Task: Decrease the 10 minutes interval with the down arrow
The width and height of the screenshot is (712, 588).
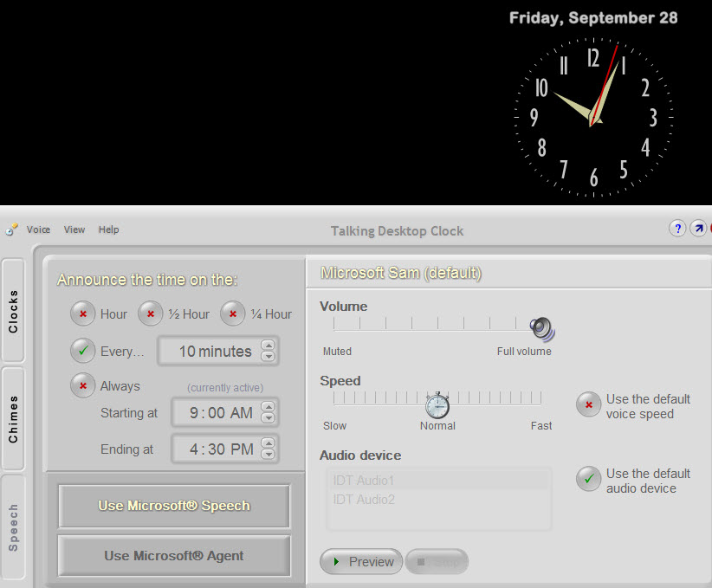Action: point(269,357)
